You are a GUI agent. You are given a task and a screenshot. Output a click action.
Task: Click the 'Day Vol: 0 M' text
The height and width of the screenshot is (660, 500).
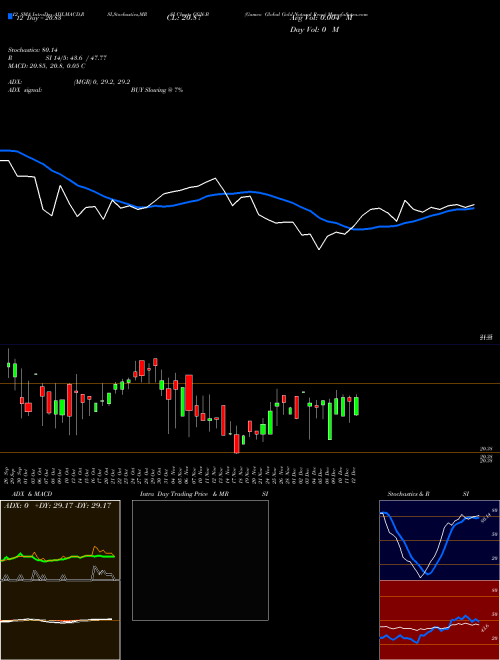click(314, 30)
